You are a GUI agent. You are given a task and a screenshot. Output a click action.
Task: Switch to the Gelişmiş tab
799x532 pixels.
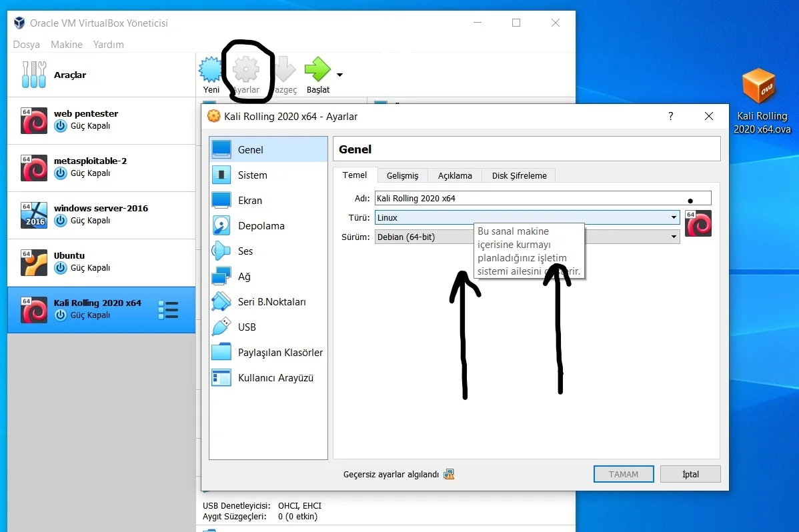click(403, 176)
